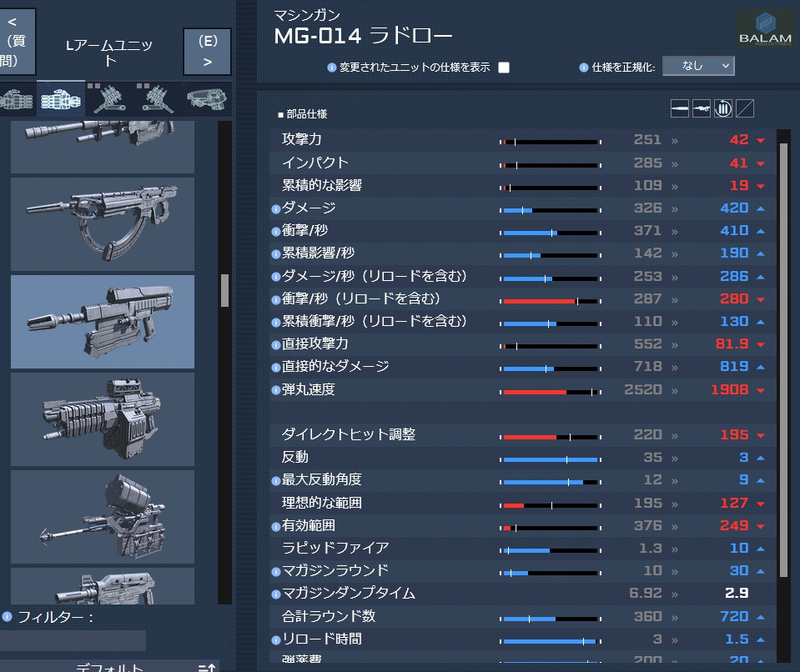
Task: Go to next unit with (E) > button
Action: tap(207, 52)
